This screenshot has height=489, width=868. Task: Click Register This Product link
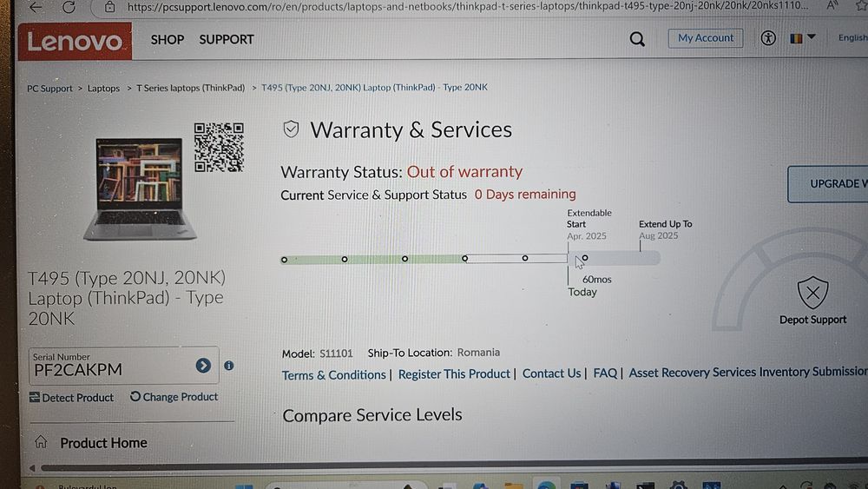pos(454,373)
